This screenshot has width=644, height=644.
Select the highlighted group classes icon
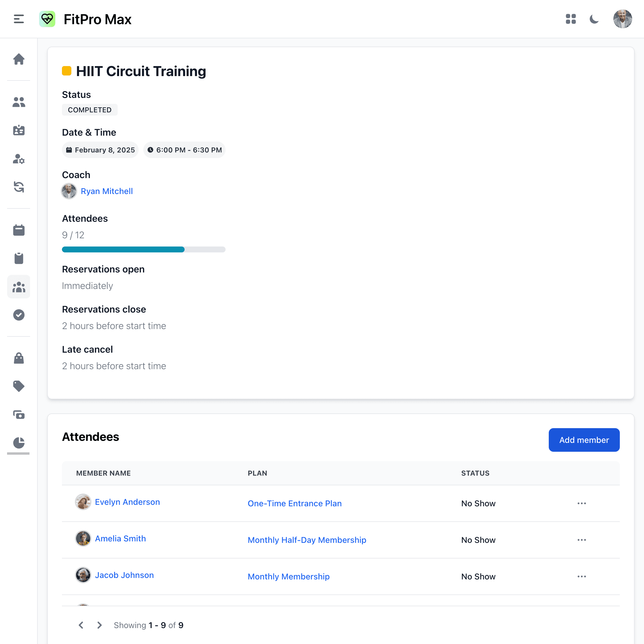click(x=19, y=287)
